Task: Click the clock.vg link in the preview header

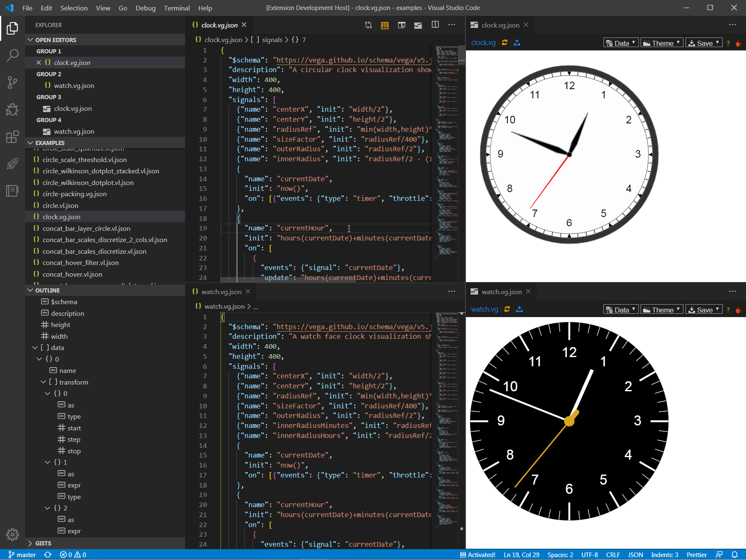Action: [483, 42]
